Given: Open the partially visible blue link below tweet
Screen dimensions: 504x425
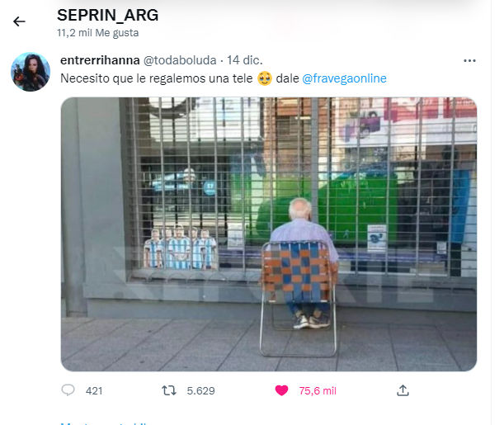Looking at the screenshot, I should [105, 423].
